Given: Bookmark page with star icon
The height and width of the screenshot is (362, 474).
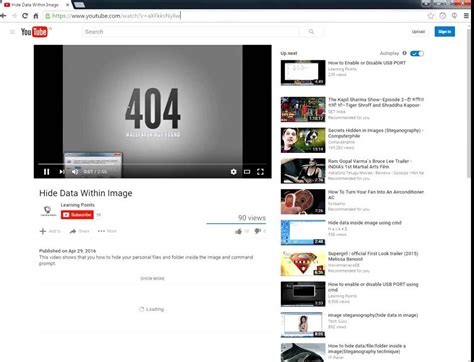Looking at the screenshot, I should (431, 16).
